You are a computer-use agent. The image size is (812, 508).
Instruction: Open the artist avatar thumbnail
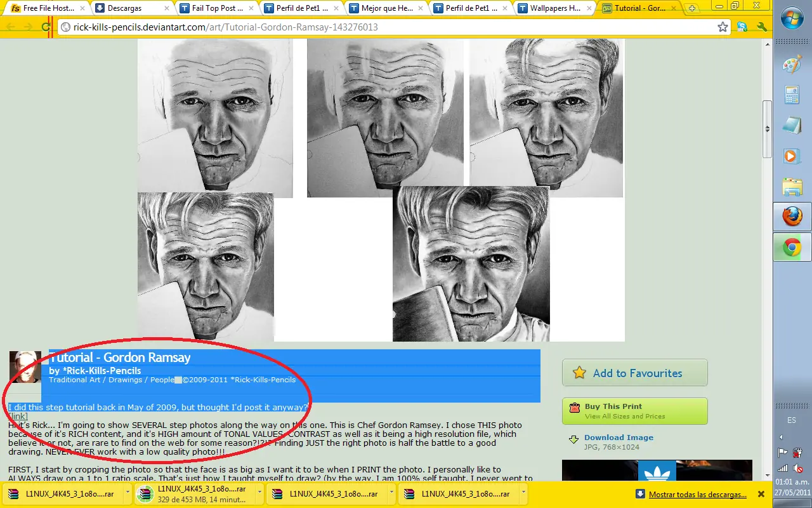click(25, 367)
